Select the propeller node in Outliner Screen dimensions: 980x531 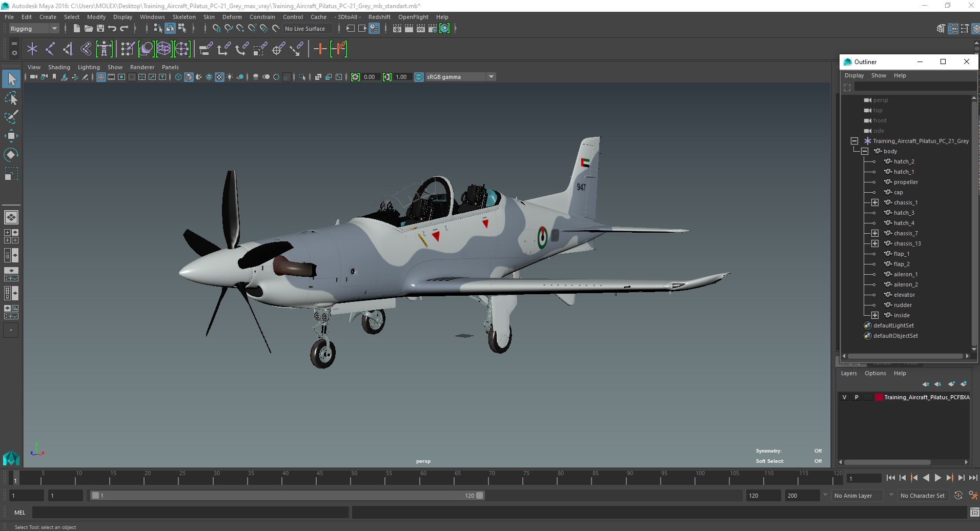point(906,182)
